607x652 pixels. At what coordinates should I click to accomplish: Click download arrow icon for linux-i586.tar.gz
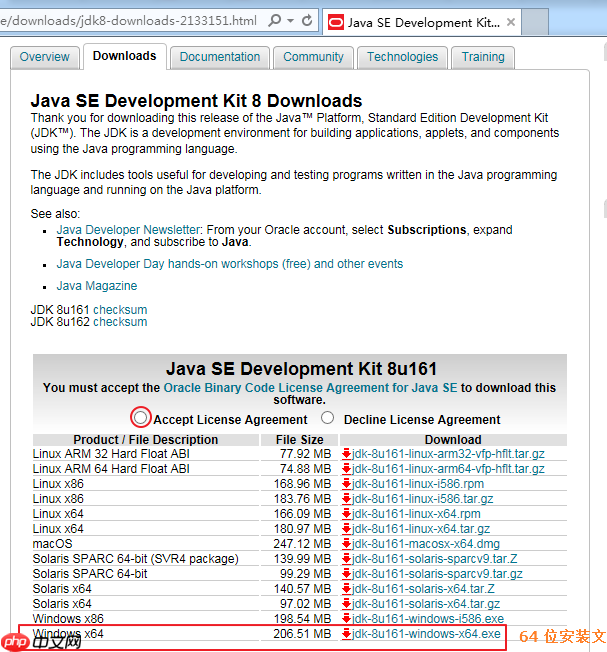(x=346, y=499)
